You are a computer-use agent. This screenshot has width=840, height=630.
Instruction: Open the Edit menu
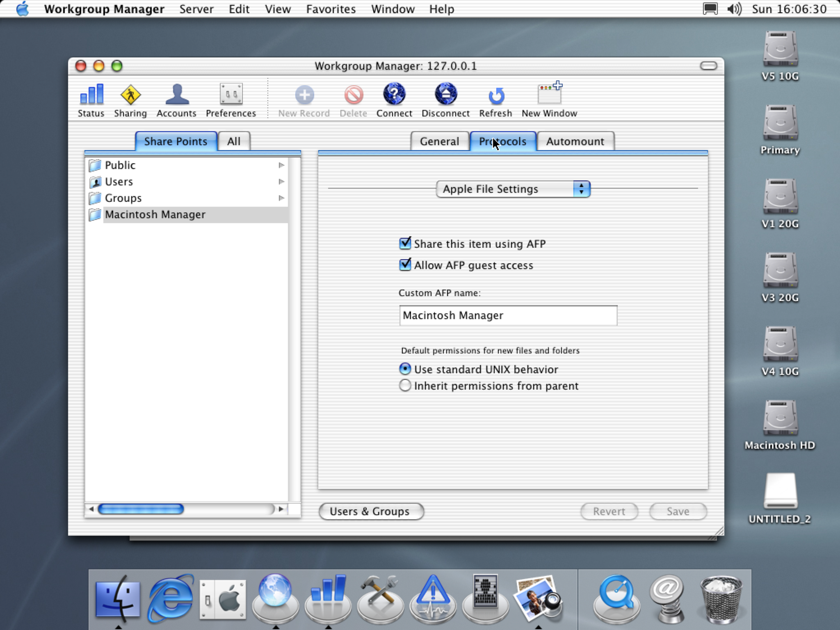[239, 9]
